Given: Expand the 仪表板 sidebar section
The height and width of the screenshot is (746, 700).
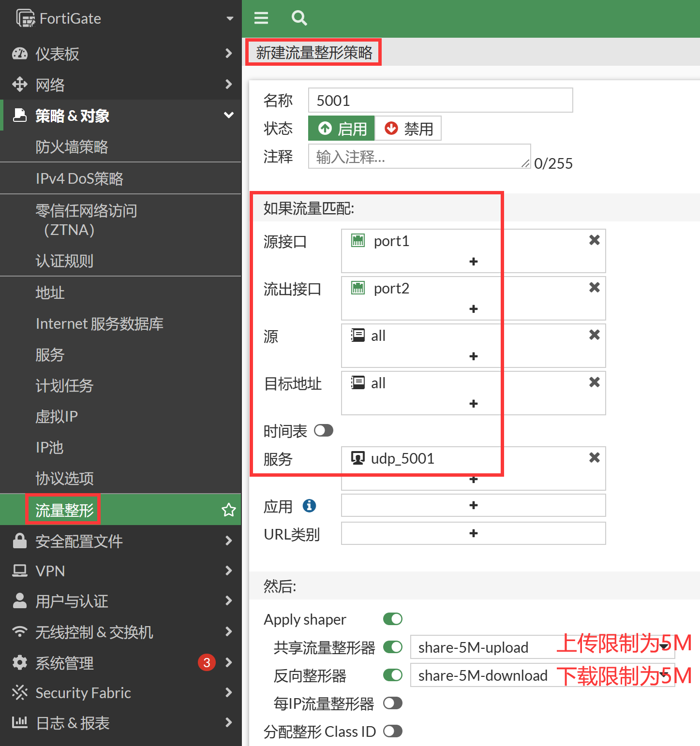Looking at the screenshot, I should click(121, 54).
